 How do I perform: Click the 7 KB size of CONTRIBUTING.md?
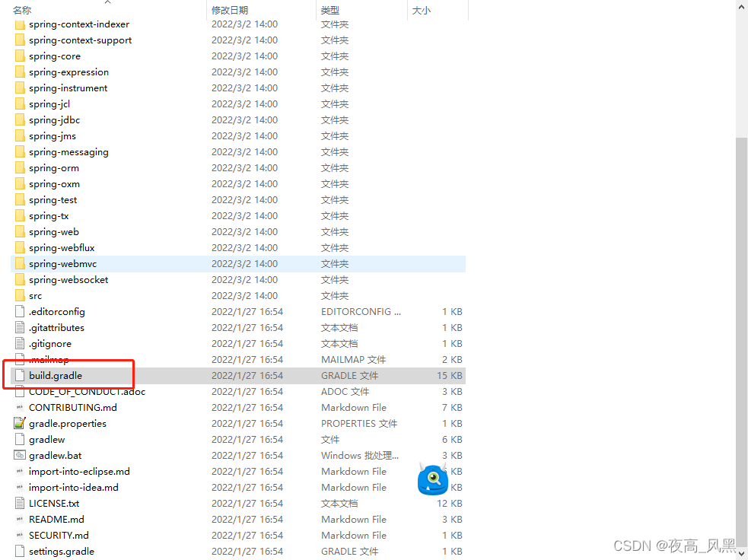(452, 407)
